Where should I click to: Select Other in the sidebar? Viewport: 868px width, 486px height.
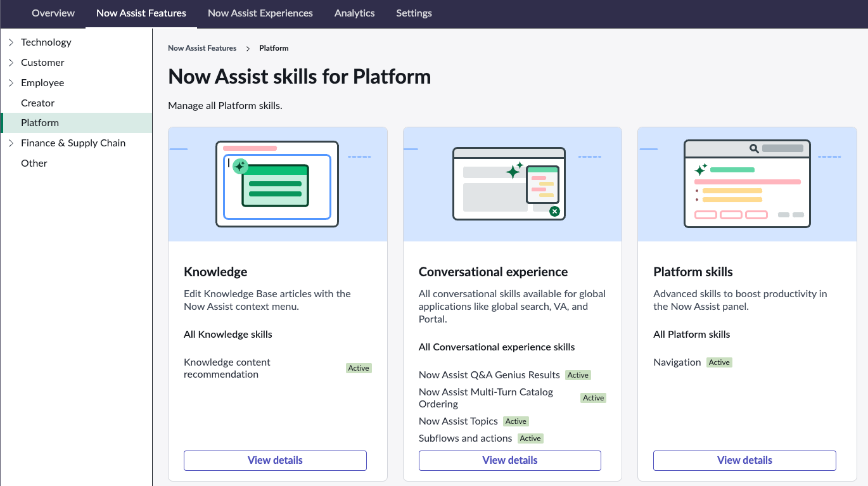(34, 163)
